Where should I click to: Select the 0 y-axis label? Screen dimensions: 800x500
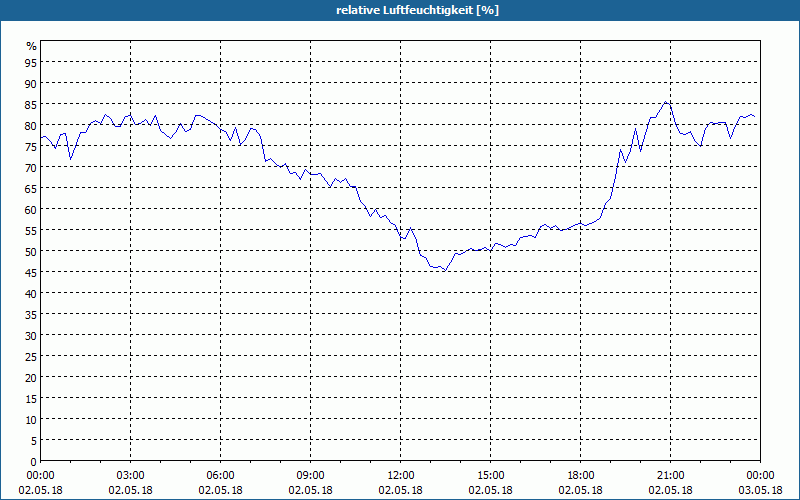tap(34, 462)
